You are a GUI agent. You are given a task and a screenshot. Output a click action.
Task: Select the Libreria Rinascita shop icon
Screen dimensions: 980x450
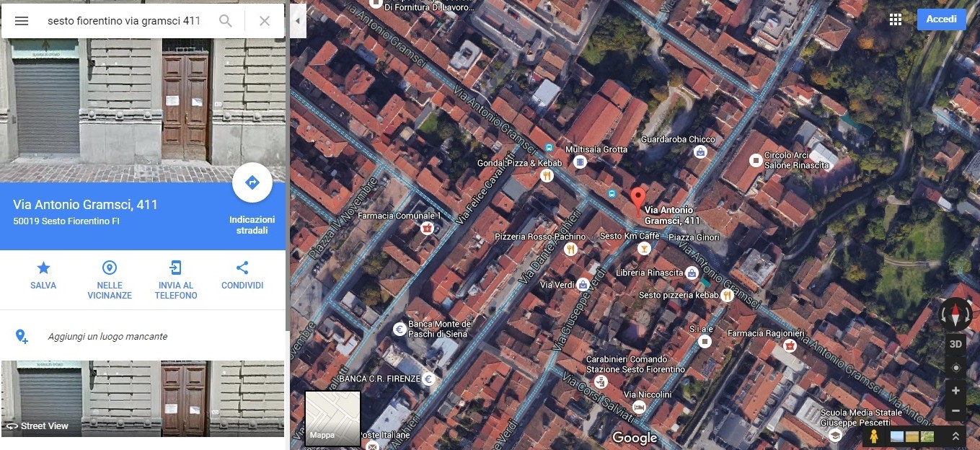(692, 273)
